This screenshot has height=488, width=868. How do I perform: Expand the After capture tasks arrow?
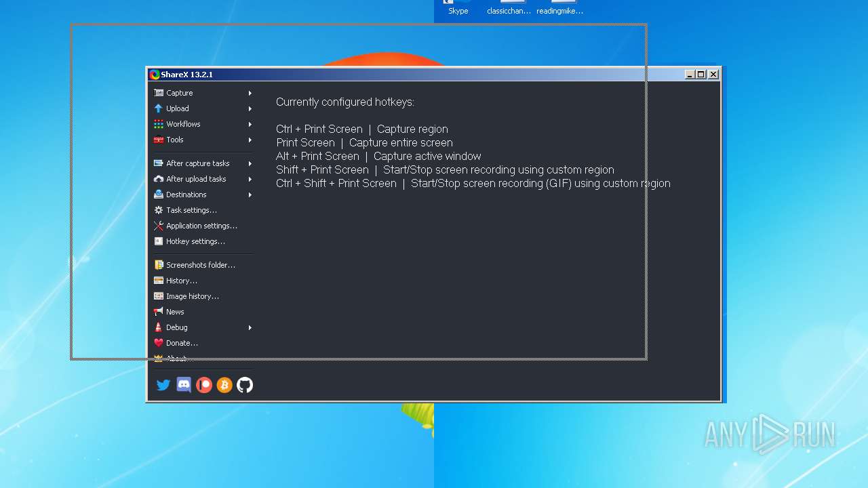pos(250,163)
